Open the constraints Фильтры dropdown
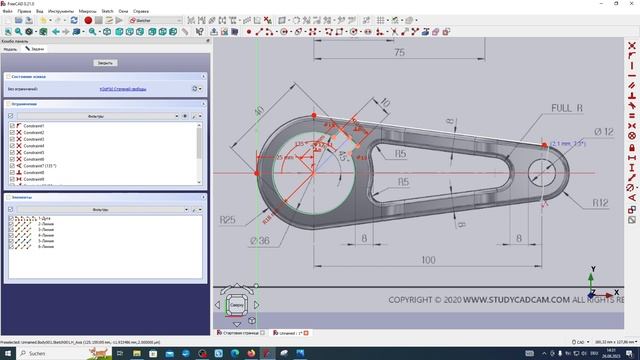640x360 pixels. click(x=98, y=116)
